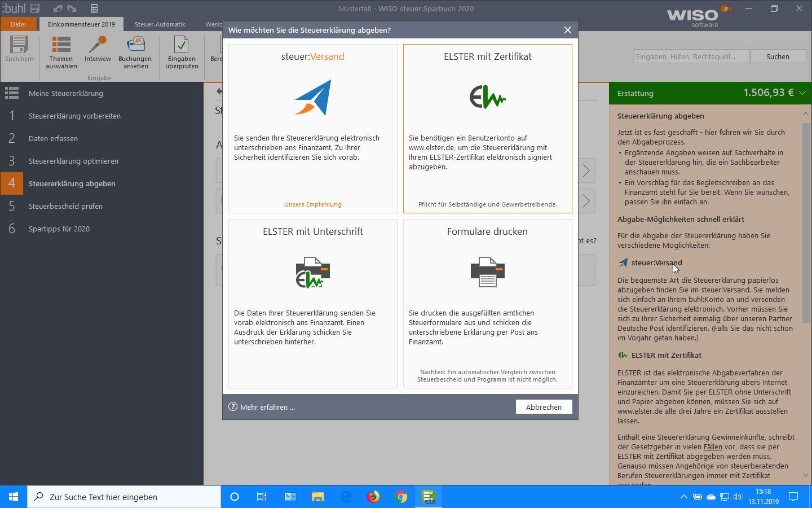This screenshot has width=812, height=508.
Task: Open the calculator icon in title bar
Action: pos(94,8)
